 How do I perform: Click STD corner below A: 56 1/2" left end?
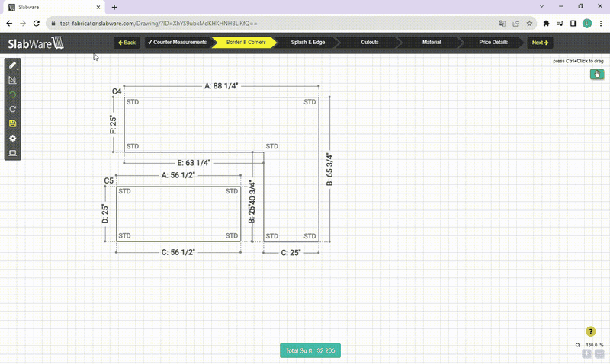tap(124, 191)
